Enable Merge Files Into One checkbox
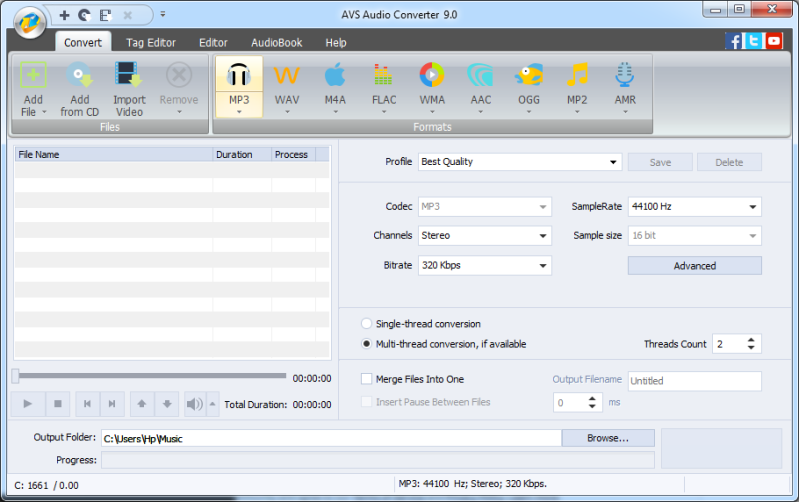The height and width of the screenshot is (502, 799). click(x=367, y=379)
